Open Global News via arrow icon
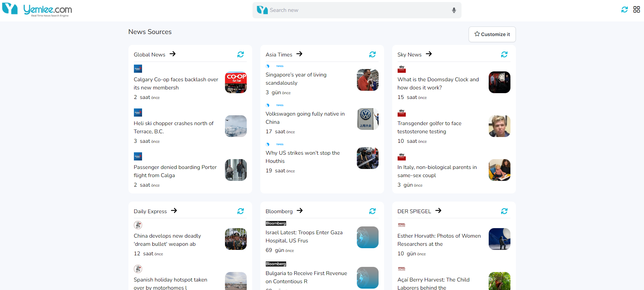 (x=173, y=54)
